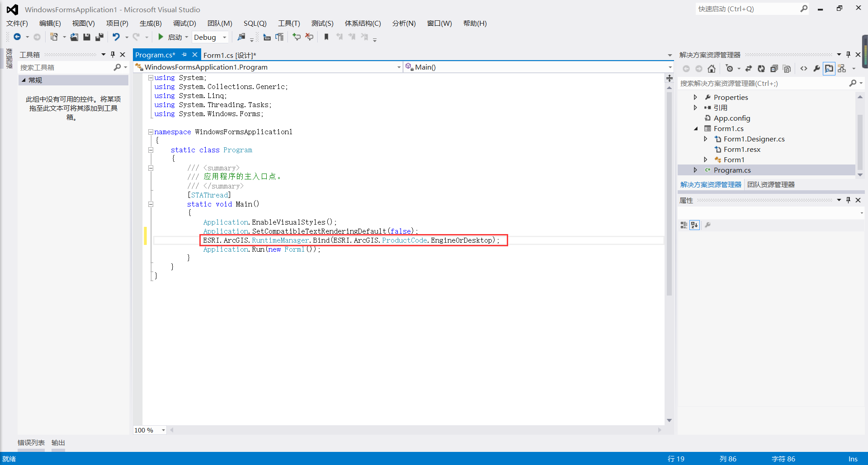Select the Categorized view icon in 属性 panel

pyautogui.click(x=684, y=225)
